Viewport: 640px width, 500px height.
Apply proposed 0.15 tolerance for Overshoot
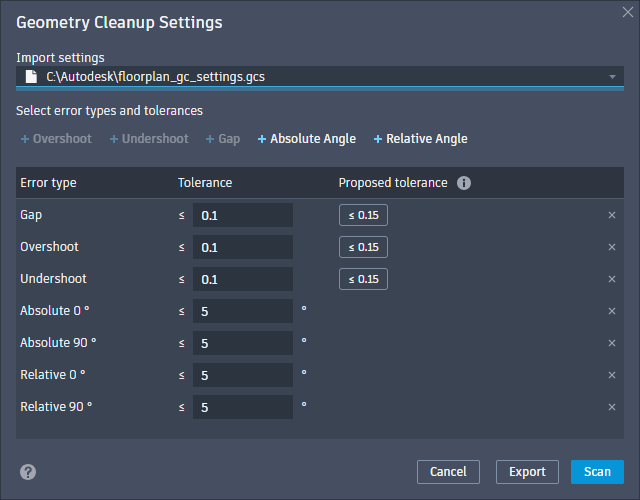click(x=363, y=247)
